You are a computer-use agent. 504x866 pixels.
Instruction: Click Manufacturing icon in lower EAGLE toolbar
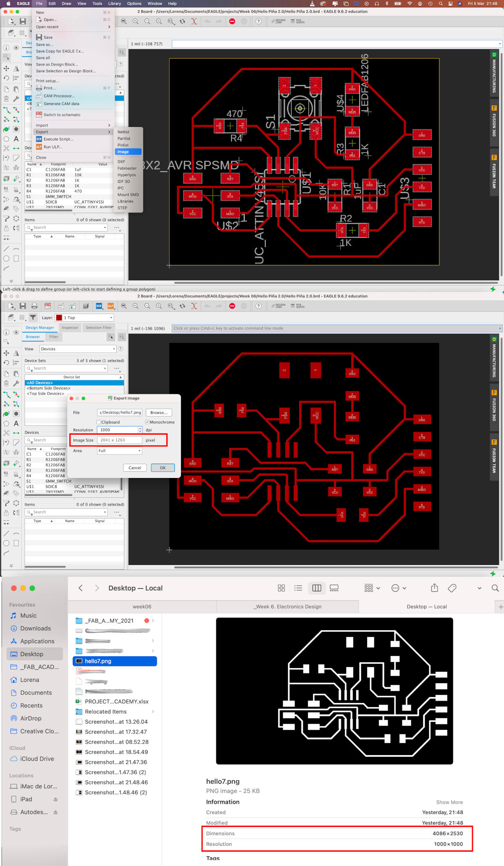coord(86,306)
